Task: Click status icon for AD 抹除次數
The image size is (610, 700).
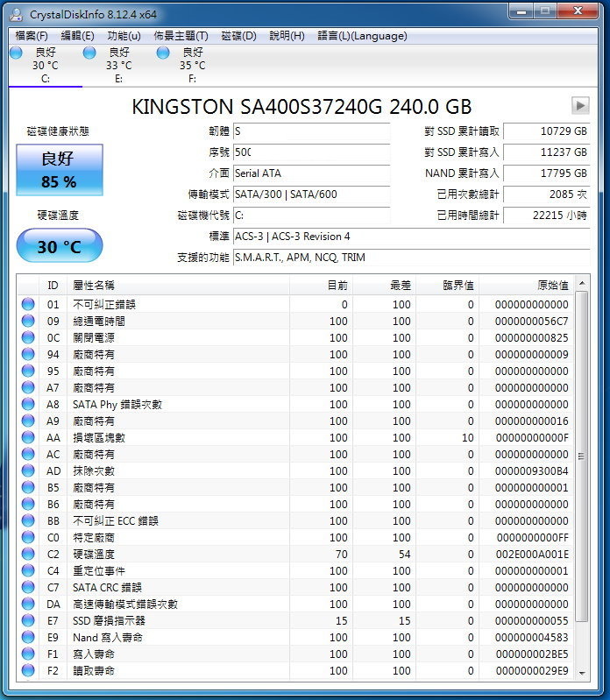Action: 28,470
